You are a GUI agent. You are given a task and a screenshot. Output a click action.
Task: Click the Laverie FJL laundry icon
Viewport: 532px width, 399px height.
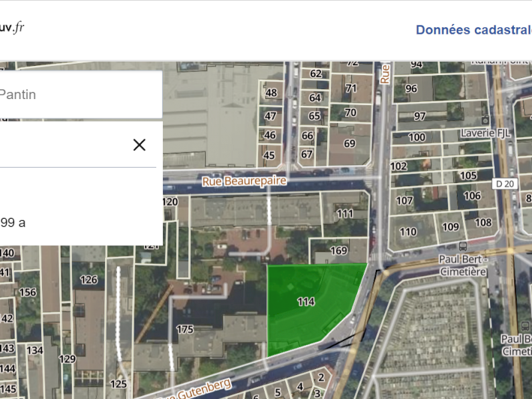(485, 120)
